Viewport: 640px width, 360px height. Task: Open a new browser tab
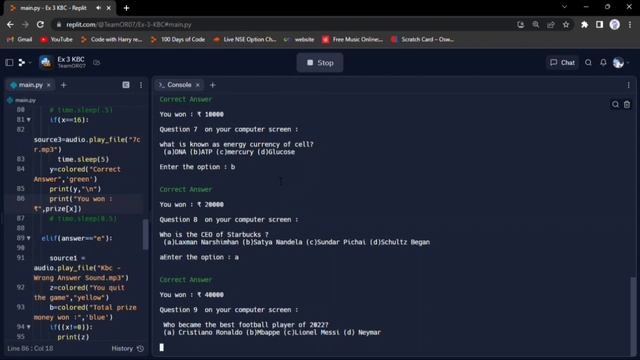[x=127, y=8]
